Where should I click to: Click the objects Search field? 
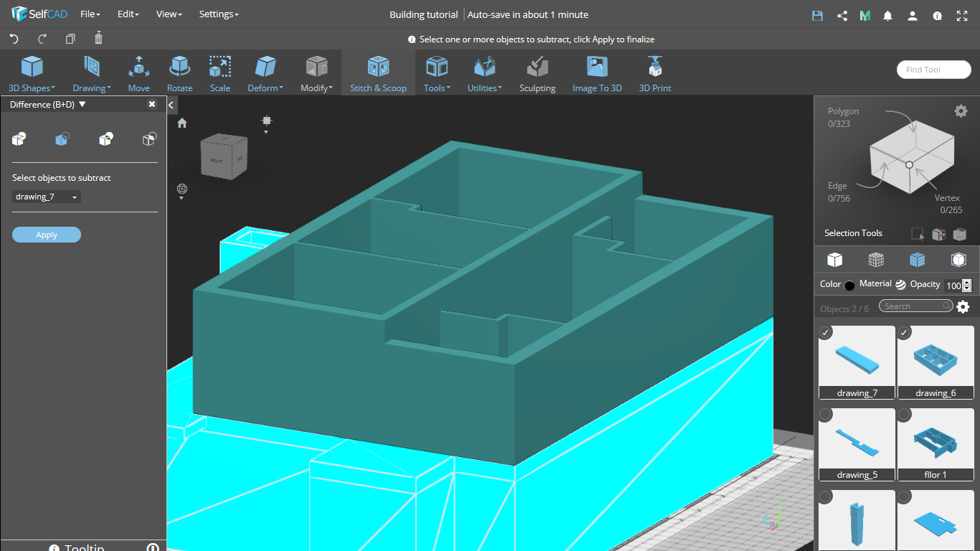click(916, 306)
